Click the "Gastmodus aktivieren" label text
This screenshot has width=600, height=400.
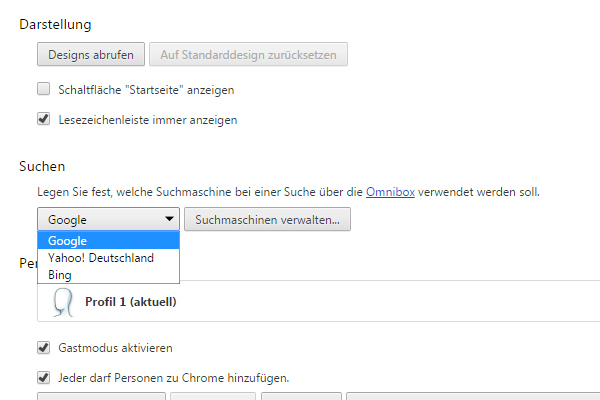click(115, 348)
